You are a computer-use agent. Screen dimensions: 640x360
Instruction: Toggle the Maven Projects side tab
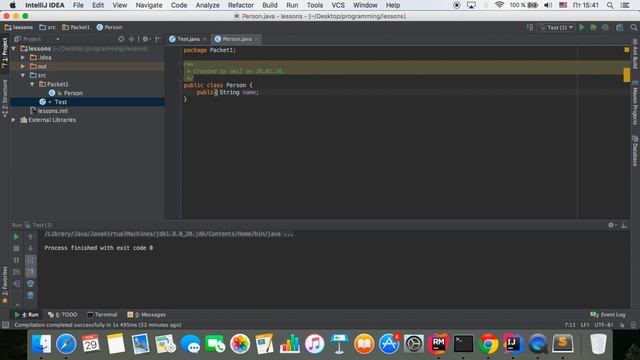pos(635,103)
